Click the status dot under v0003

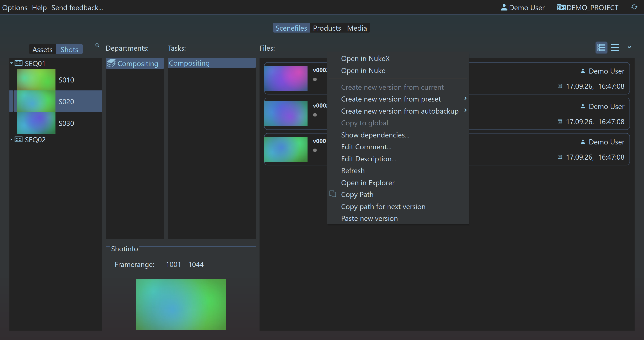pyautogui.click(x=315, y=80)
